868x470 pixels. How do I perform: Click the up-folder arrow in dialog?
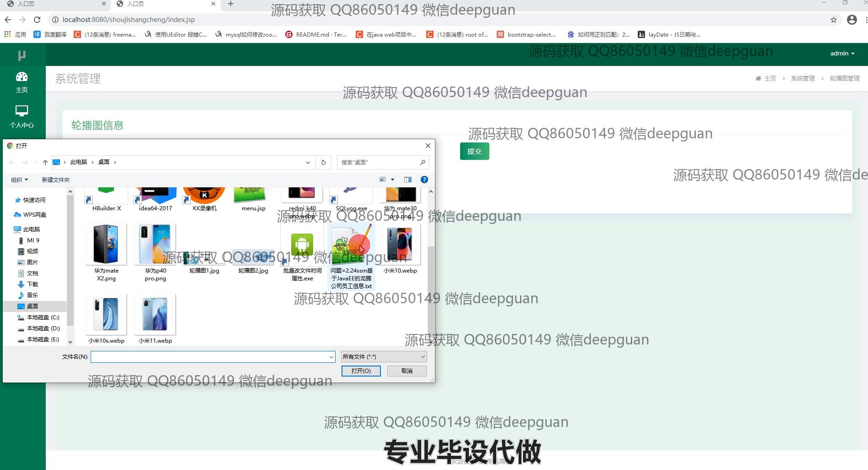pos(45,162)
